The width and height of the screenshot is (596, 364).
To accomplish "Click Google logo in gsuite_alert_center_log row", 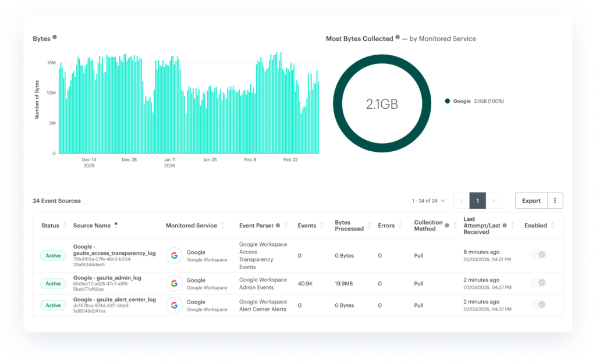I will (174, 305).
